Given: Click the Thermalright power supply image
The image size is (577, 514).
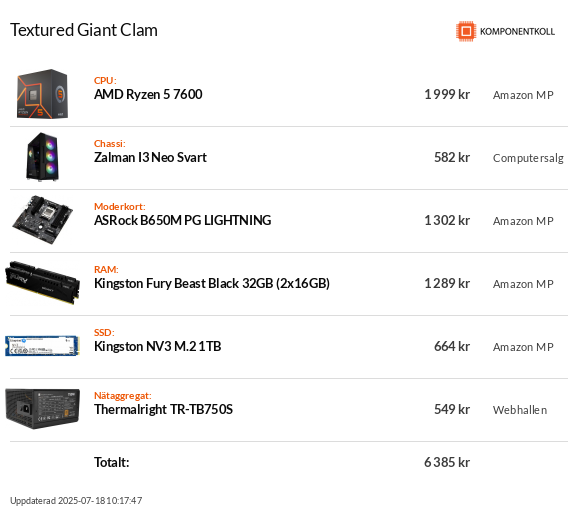Looking at the screenshot, I should (x=43, y=408).
